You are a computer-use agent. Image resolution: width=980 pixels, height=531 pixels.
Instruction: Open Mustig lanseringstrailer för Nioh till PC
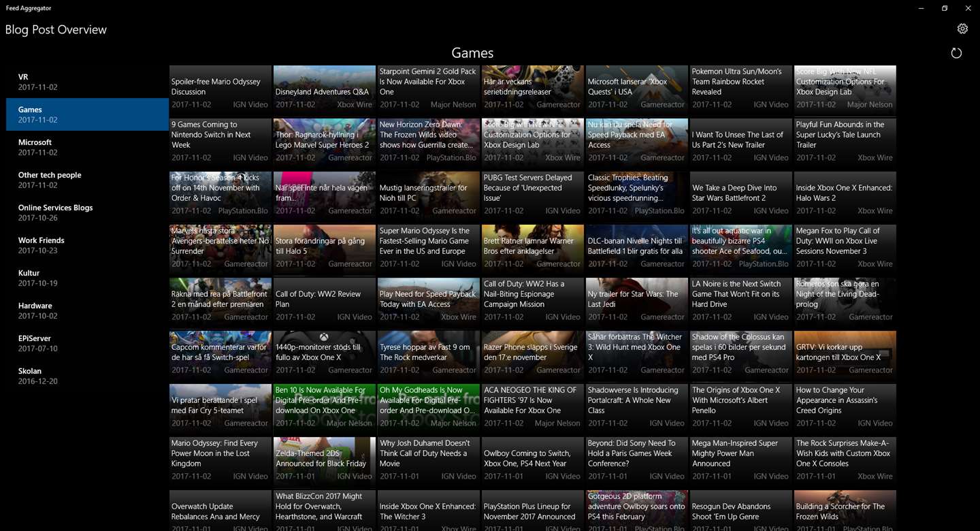pyautogui.click(x=429, y=197)
